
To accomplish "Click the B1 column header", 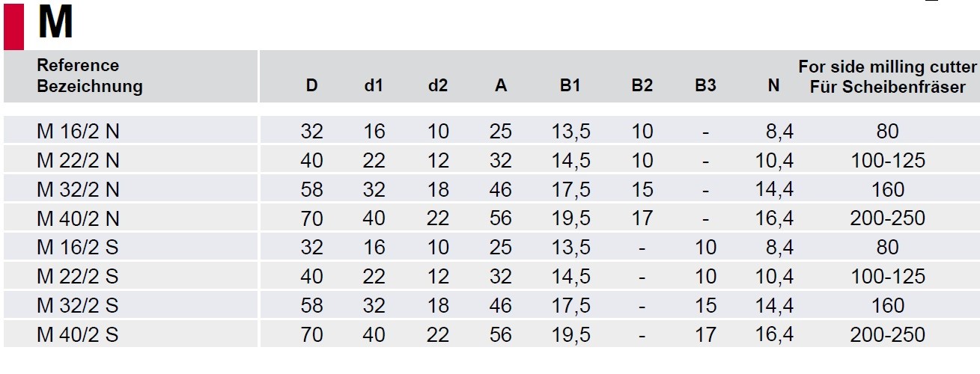I will [x=570, y=86].
